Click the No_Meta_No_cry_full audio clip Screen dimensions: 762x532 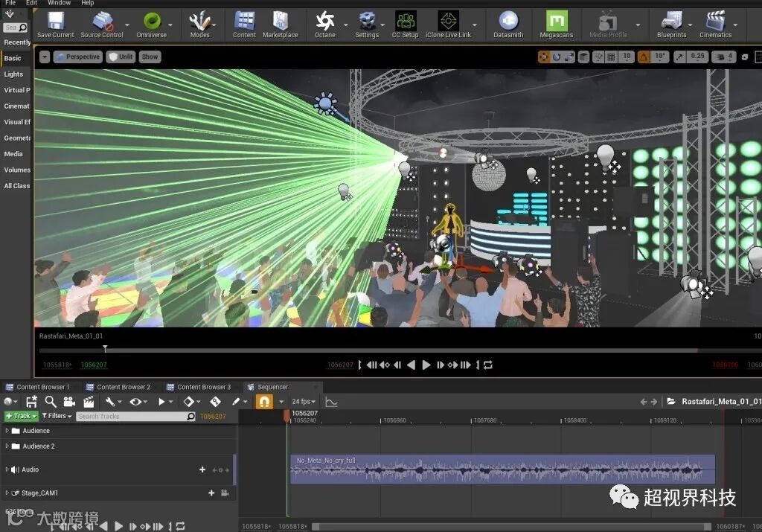[502, 469]
